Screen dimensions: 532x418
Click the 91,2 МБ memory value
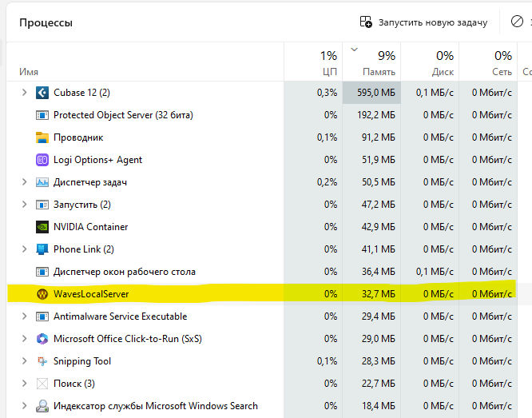pos(379,137)
